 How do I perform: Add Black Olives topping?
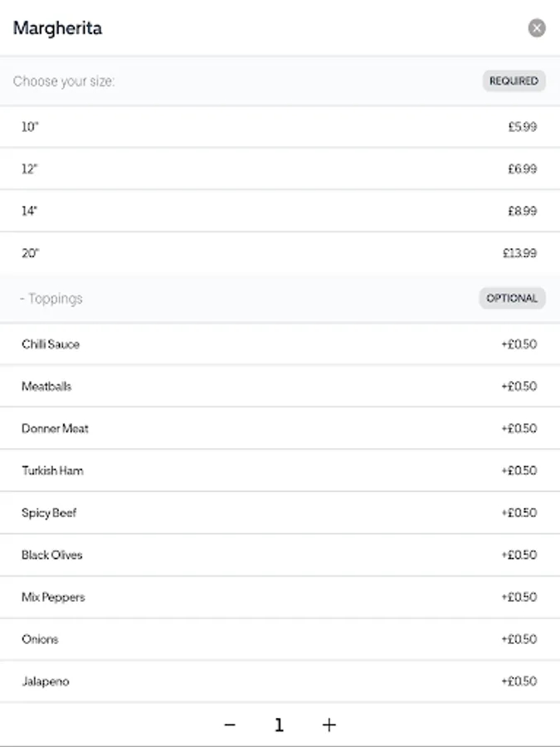coord(279,555)
